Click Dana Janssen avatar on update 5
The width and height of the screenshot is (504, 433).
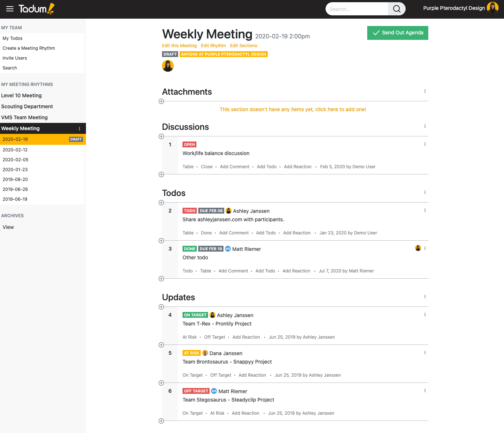pyautogui.click(x=205, y=353)
